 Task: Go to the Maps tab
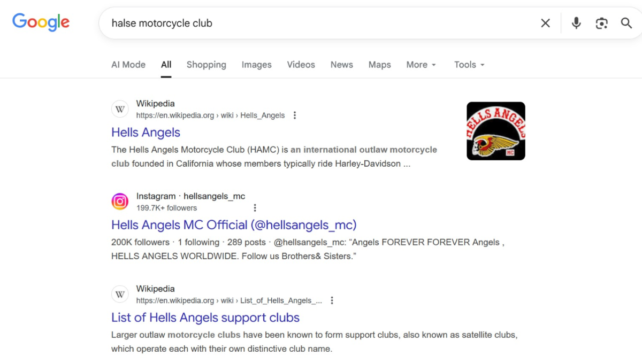click(379, 65)
